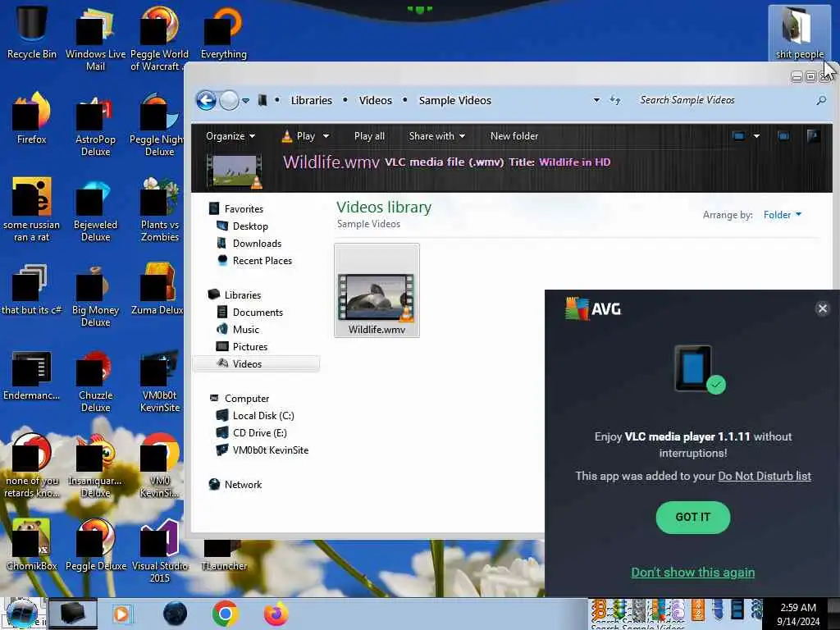This screenshot has width=840, height=630.
Task: Select Libraries in the address bar
Action: [x=311, y=100]
